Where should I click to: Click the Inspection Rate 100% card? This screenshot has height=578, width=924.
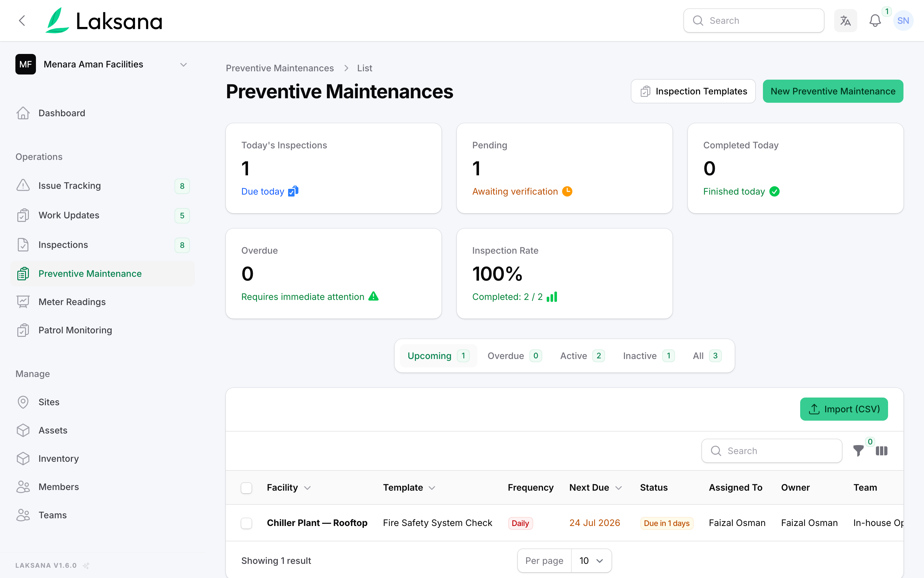click(x=564, y=274)
